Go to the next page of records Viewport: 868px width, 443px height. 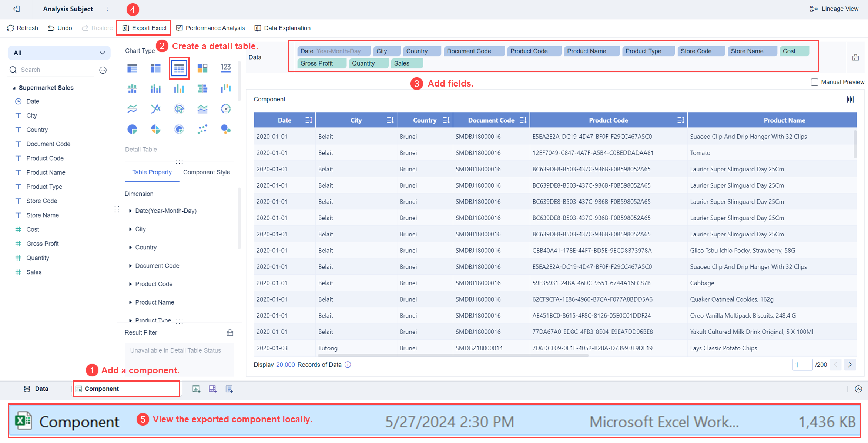pos(850,365)
